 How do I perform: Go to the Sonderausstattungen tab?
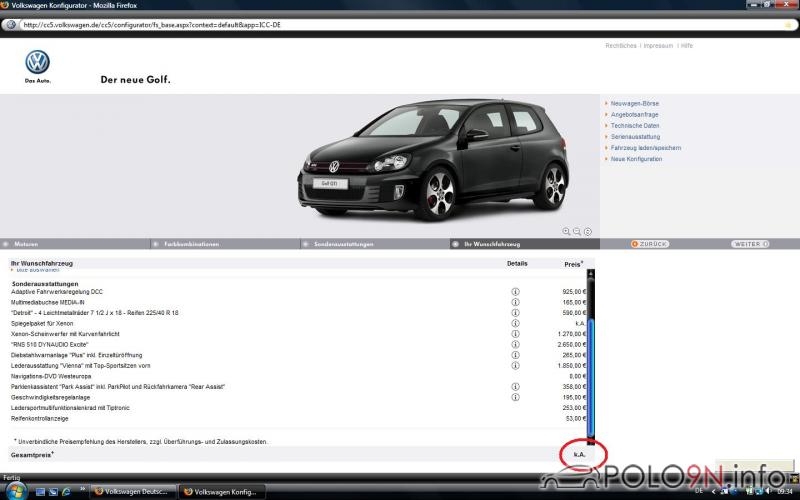[x=343, y=244]
